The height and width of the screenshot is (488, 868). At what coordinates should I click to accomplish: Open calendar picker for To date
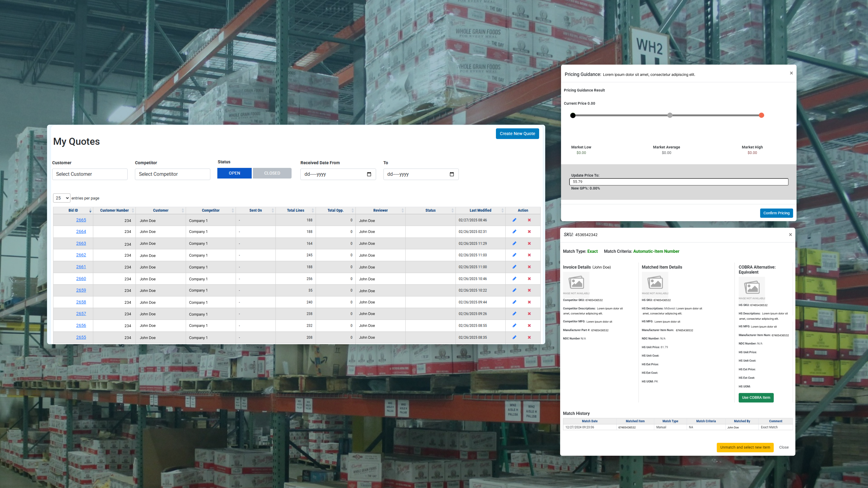click(x=452, y=174)
